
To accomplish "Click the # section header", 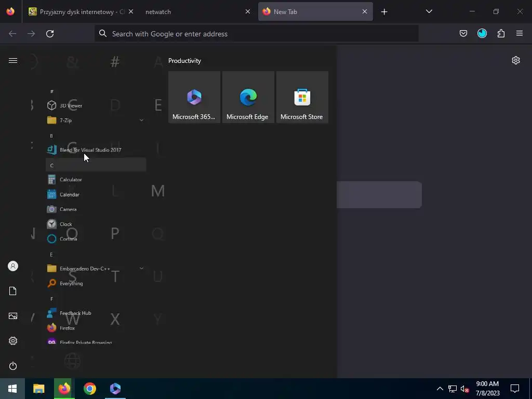I will coord(96,91).
